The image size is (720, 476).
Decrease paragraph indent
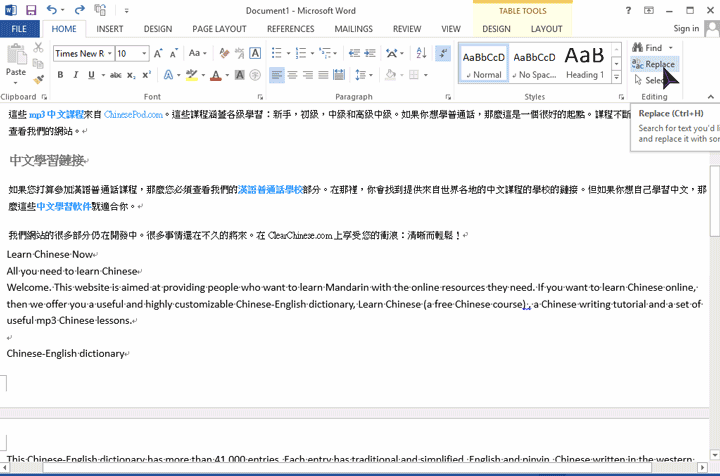[x=354, y=53]
